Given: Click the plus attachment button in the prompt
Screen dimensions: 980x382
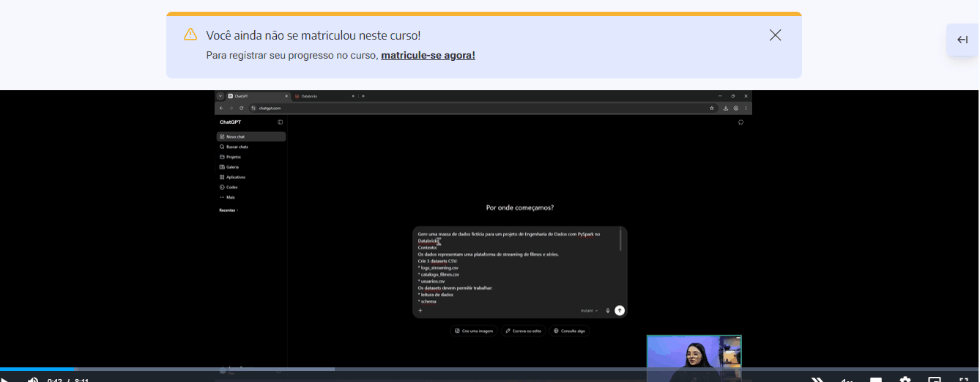Looking at the screenshot, I should point(420,310).
